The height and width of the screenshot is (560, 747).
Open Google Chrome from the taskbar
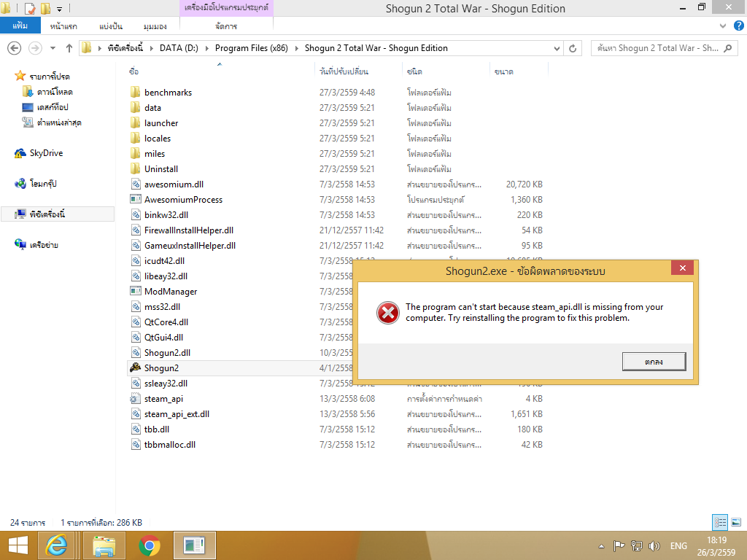point(150,545)
